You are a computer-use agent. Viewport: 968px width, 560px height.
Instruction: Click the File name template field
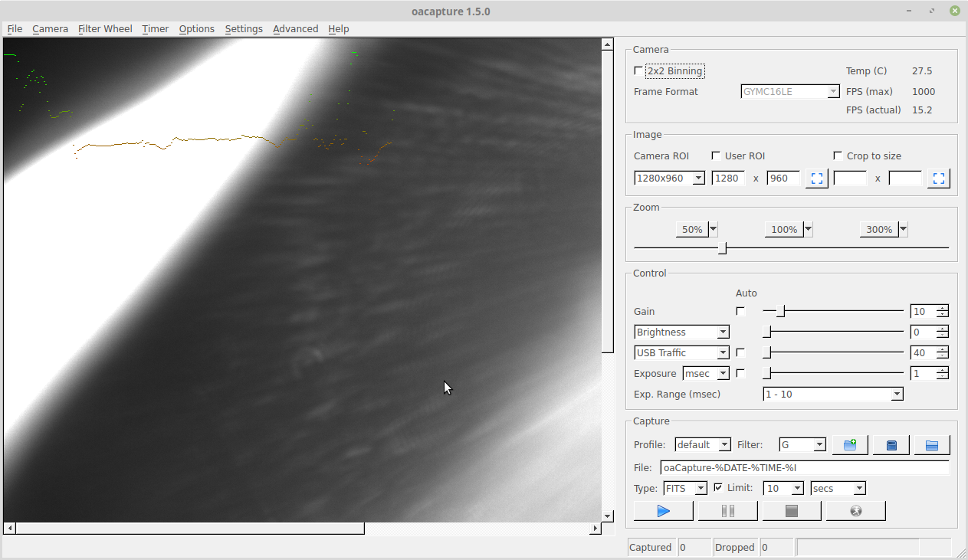[x=805, y=467]
